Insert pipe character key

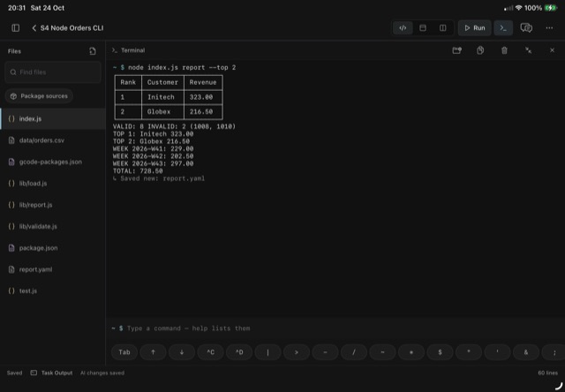click(x=267, y=352)
